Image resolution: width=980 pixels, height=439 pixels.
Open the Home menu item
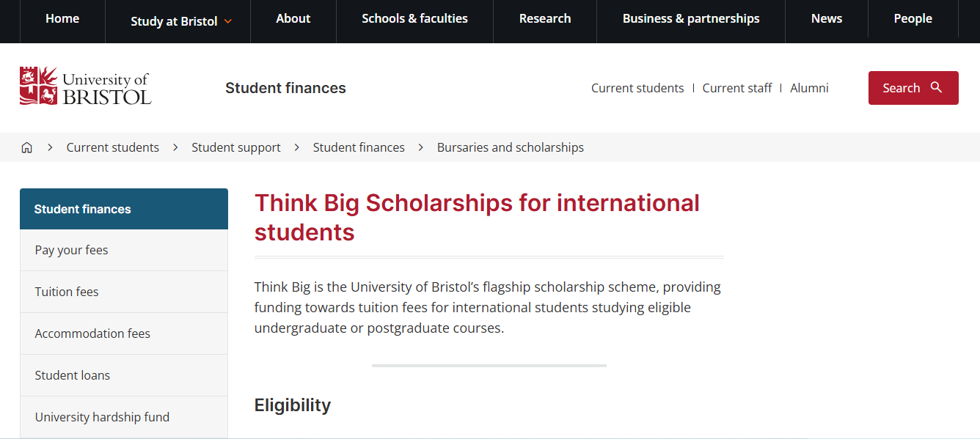click(x=62, y=18)
